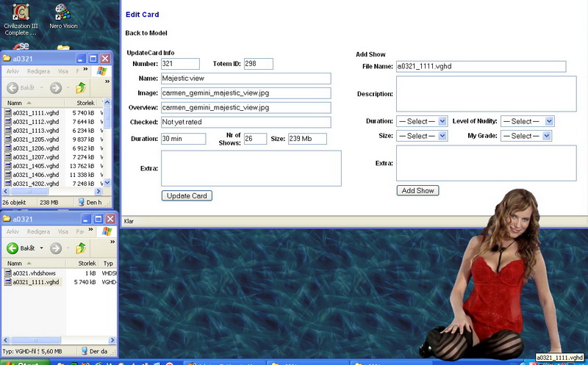This screenshot has width=588, height=365.
Task: Click the File Name input field
Action: [x=481, y=67]
